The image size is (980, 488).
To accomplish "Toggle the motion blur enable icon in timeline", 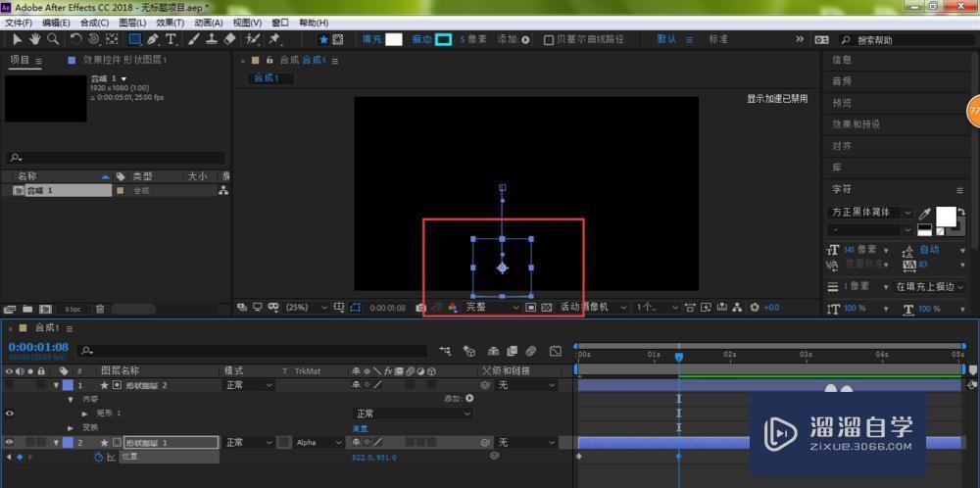I will [x=530, y=351].
